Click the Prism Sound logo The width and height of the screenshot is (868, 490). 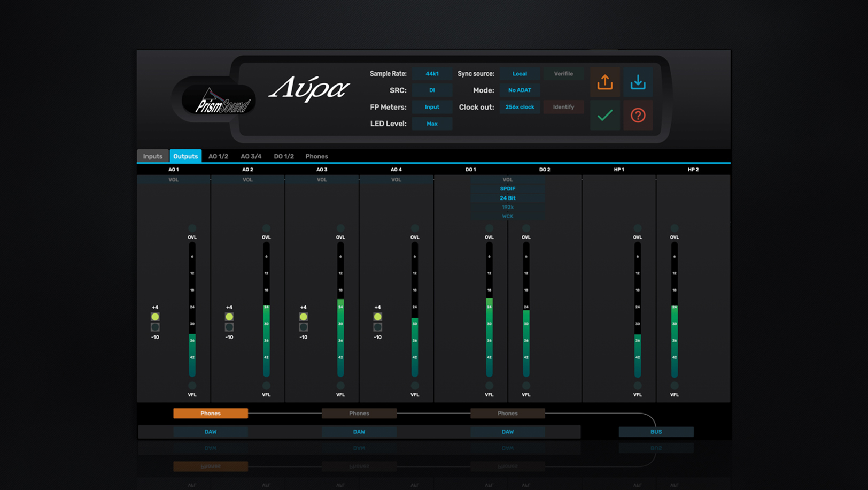tap(219, 99)
